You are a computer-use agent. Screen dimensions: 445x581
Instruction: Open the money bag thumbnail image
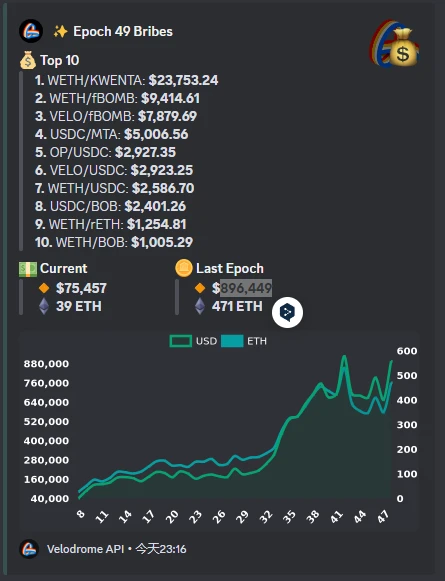394,43
